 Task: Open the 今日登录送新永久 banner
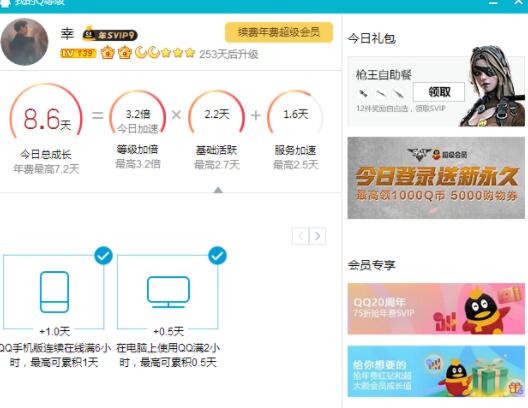click(x=436, y=178)
